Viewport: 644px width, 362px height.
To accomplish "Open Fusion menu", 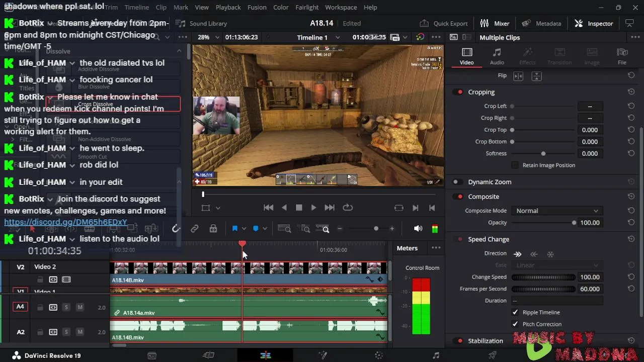I will click(x=257, y=7).
